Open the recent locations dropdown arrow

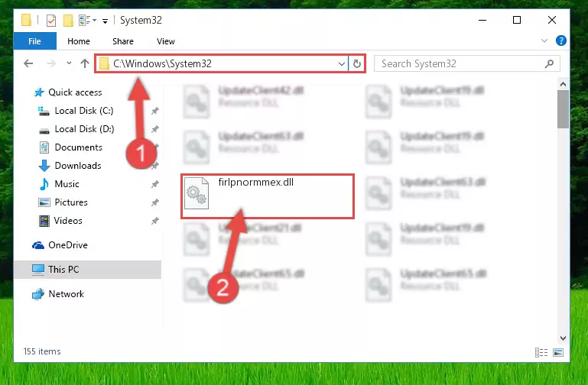point(69,63)
